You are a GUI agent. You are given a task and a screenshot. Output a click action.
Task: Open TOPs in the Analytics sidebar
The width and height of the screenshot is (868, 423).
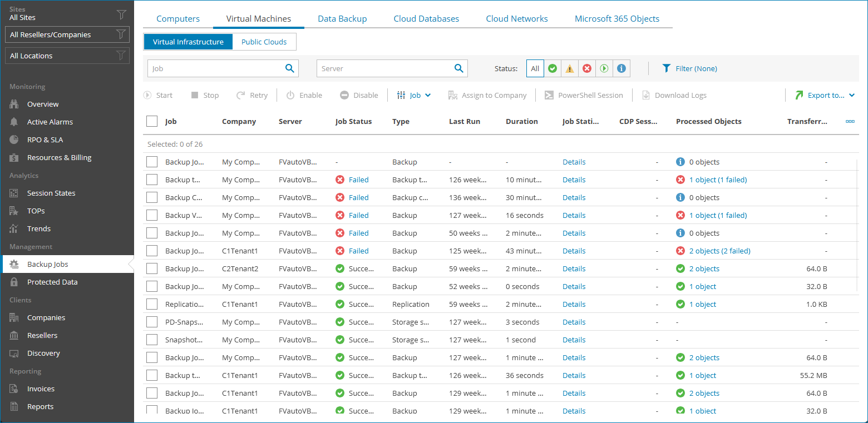pyautogui.click(x=36, y=211)
